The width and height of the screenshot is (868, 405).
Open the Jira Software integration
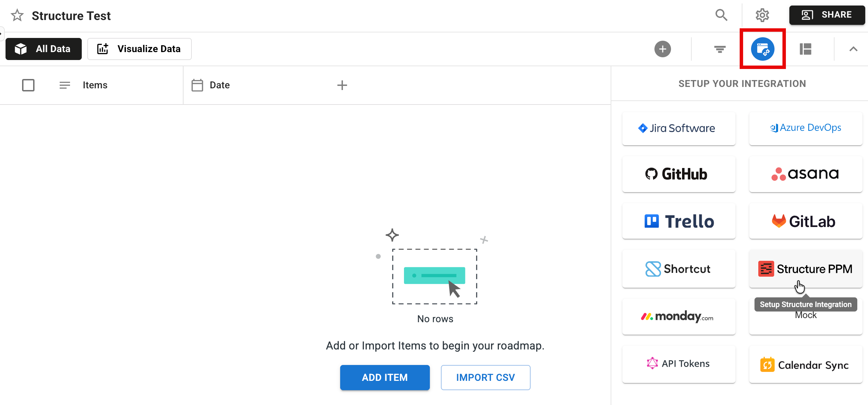pyautogui.click(x=678, y=128)
